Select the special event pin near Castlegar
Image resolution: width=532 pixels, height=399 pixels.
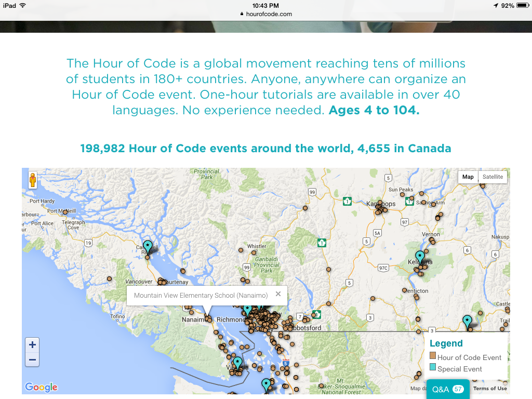467,322
